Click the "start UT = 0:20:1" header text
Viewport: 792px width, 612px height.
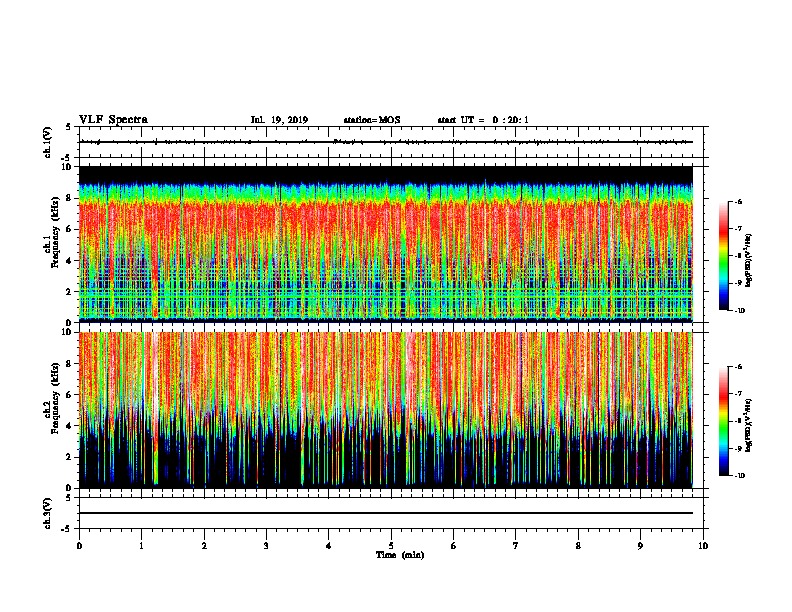point(483,120)
